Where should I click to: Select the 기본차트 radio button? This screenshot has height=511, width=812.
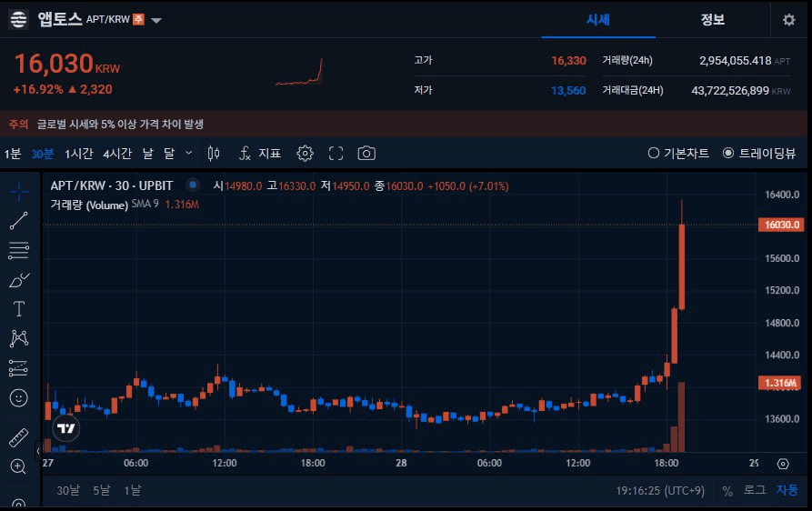tap(678, 154)
